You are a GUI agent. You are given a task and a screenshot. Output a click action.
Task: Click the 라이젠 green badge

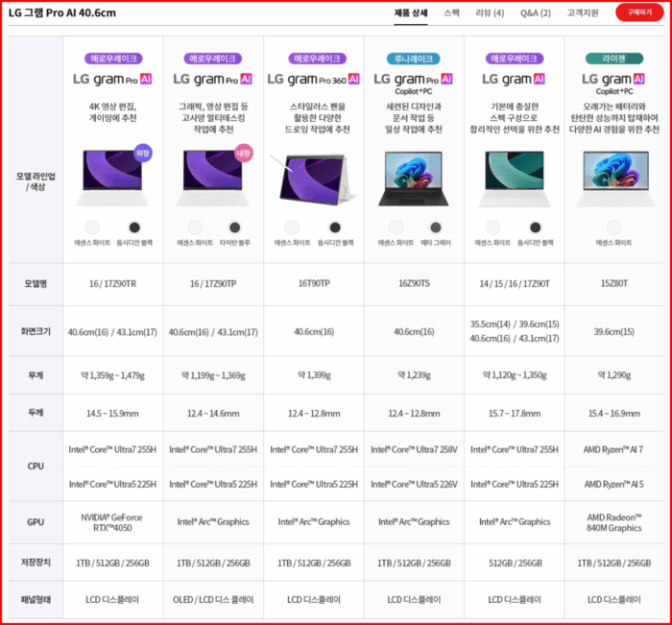point(613,59)
